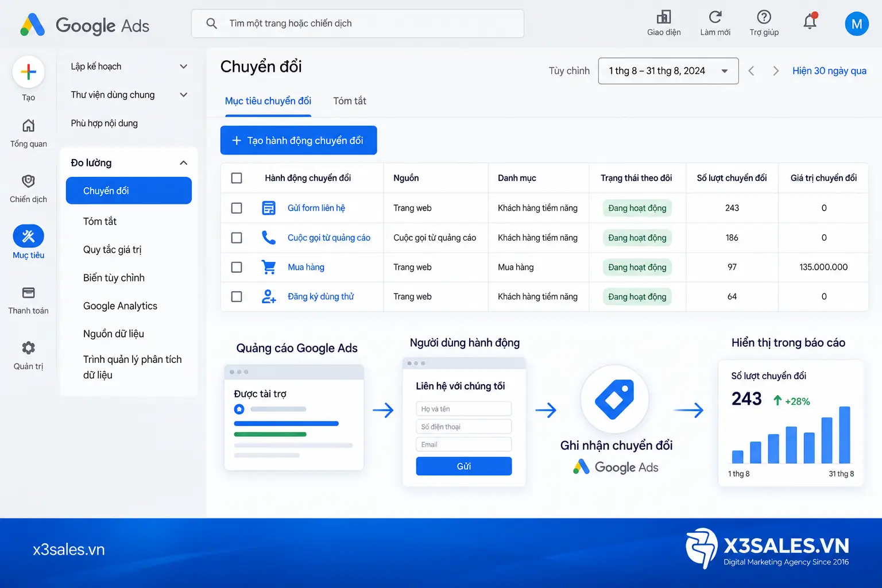Open Biến tùy chỉnh menu item
Screen dimensions: 882x588
(114, 278)
